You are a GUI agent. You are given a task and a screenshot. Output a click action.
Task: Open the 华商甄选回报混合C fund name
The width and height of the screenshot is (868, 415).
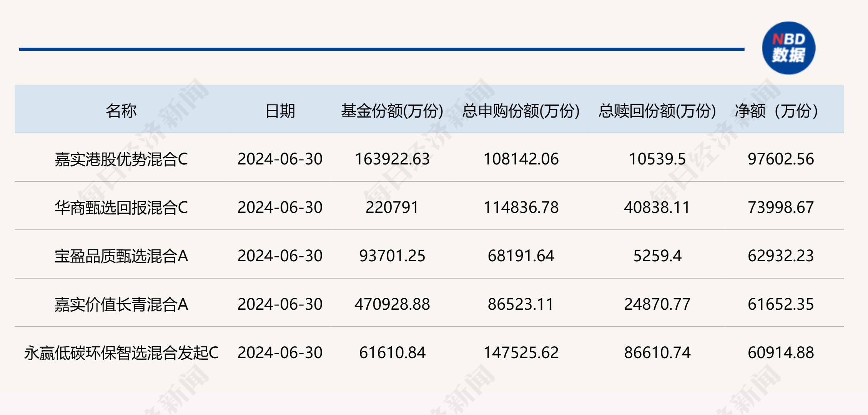[x=121, y=207]
